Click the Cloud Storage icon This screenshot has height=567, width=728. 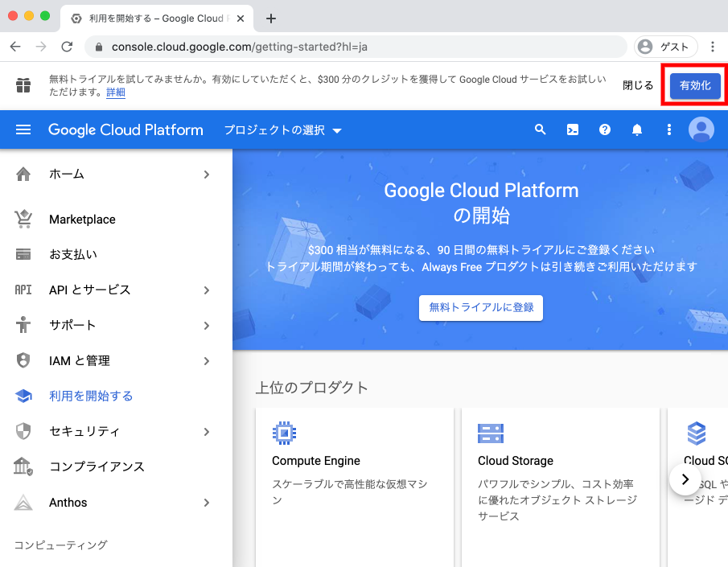coord(490,433)
